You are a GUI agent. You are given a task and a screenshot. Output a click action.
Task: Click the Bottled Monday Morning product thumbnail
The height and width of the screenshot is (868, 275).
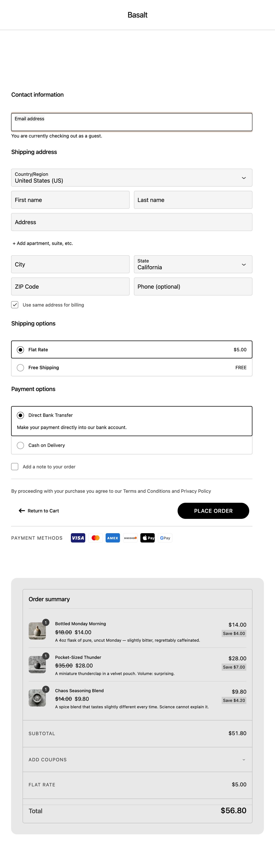pyautogui.click(x=37, y=631)
